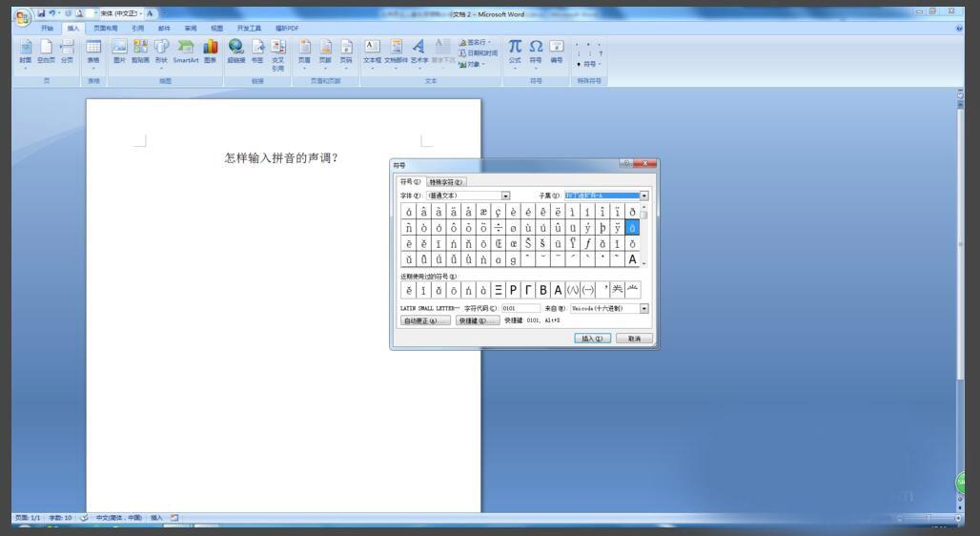Screen dimensions: 980x536
Task: Open the 子集 subset dropdown list
Action: click(x=643, y=196)
